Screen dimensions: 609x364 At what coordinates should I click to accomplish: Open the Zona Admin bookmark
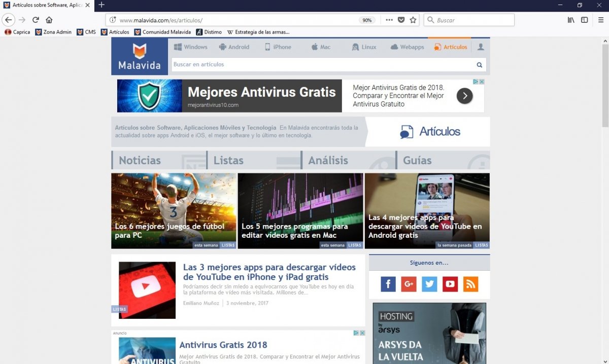click(x=53, y=32)
